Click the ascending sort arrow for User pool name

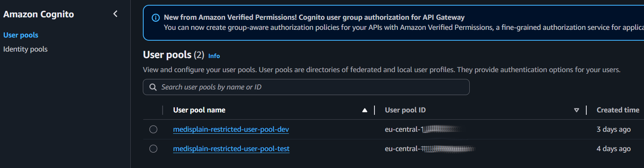(x=365, y=110)
